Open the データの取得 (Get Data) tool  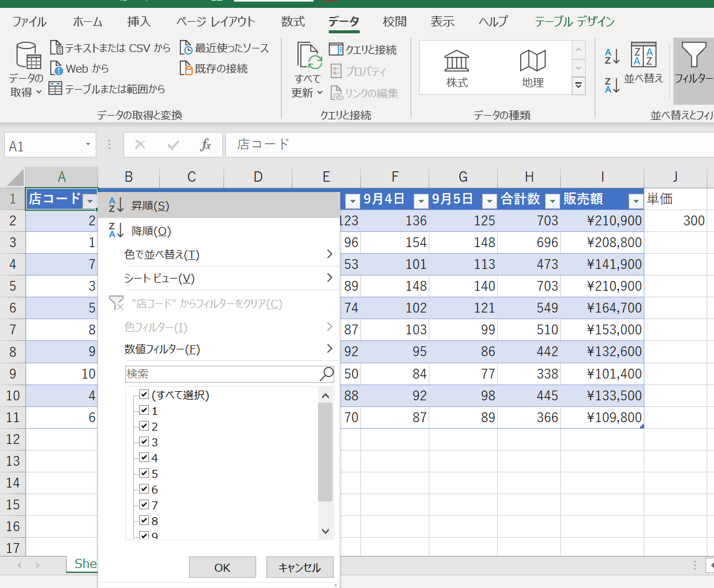point(24,68)
